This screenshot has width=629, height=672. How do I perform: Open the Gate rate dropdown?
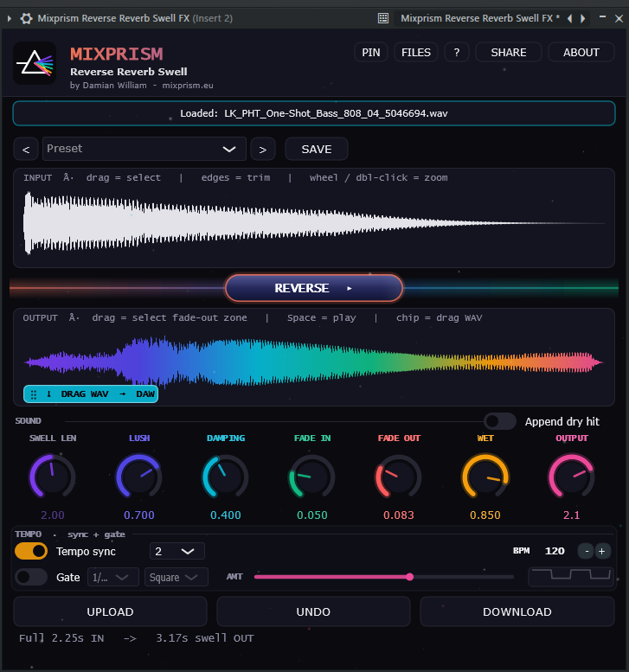[x=112, y=577]
